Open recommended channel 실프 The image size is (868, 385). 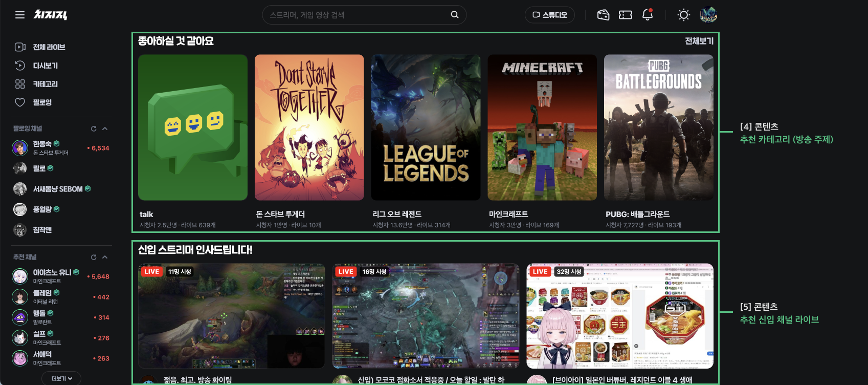tap(61, 338)
